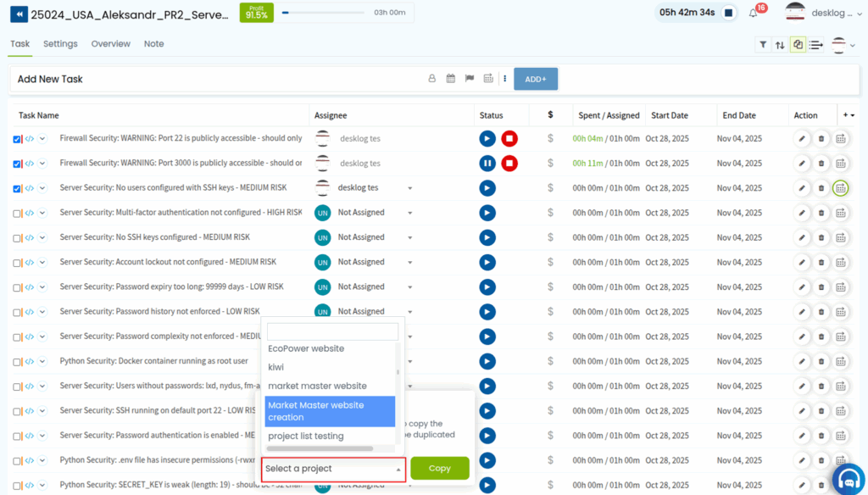This screenshot has height=495, width=868.
Task: Click the ADD+ button
Action: tap(536, 79)
